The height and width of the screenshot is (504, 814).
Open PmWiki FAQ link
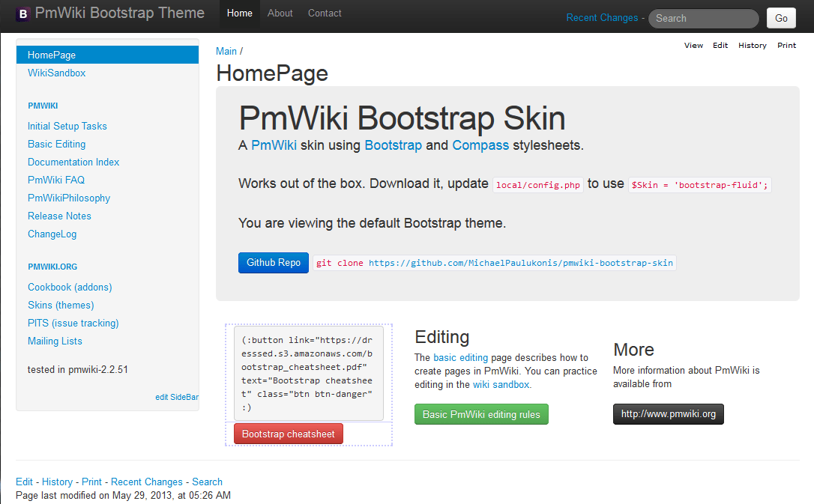pos(56,180)
